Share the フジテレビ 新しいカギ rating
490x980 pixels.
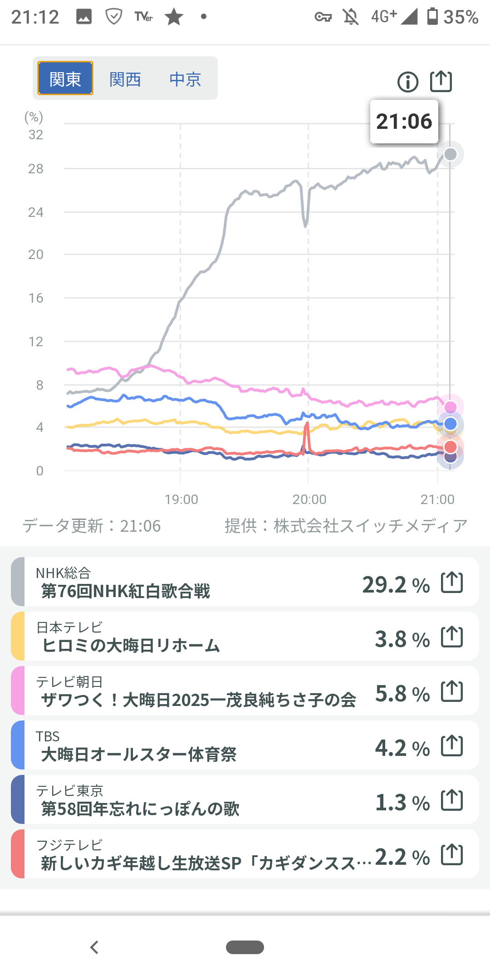point(452,855)
